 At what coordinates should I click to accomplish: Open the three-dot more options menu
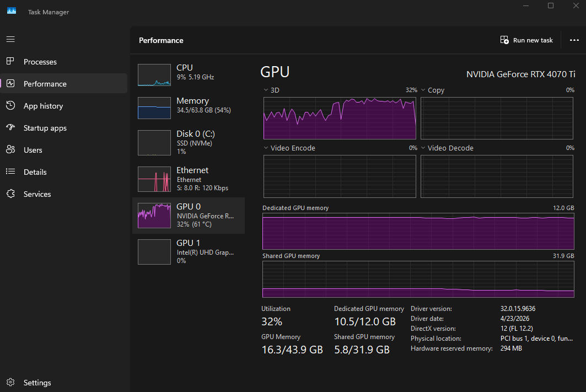(x=574, y=40)
